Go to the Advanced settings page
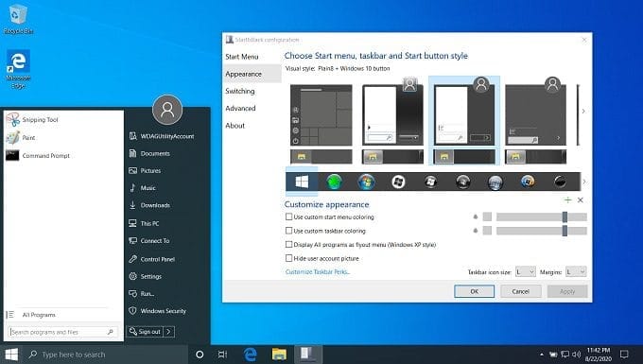The width and height of the screenshot is (643, 364). [x=240, y=109]
